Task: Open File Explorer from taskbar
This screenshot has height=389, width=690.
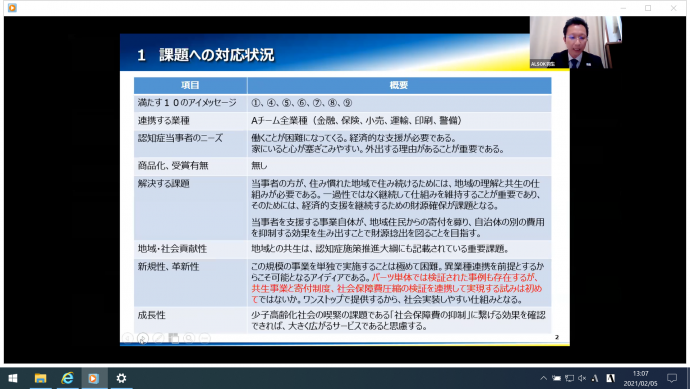Action: point(40,378)
